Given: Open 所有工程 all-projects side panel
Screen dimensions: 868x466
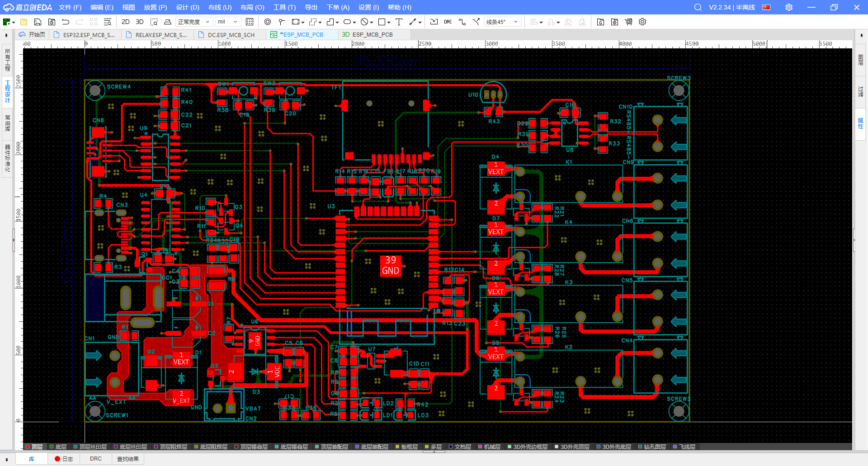Looking at the screenshot, I should [7, 60].
